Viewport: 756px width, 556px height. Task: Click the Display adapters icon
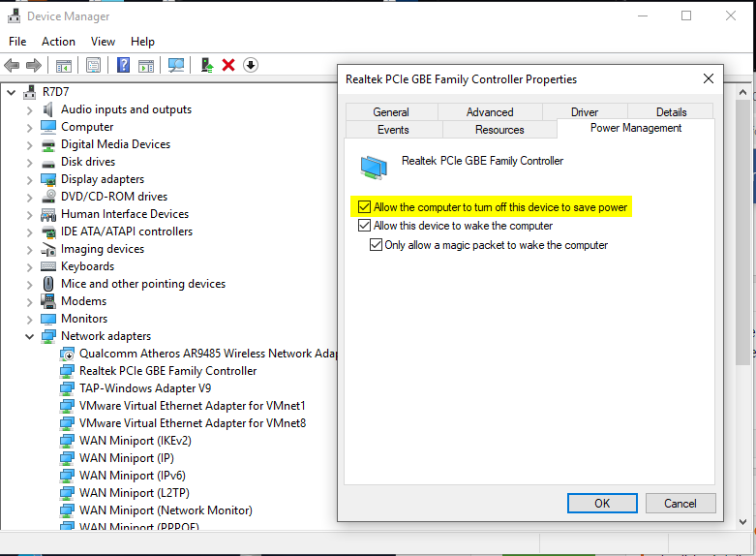coord(48,179)
